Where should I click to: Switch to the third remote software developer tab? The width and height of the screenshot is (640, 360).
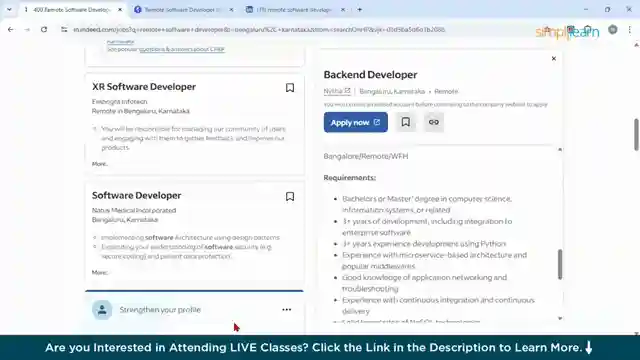pyautogui.click(x=293, y=9)
